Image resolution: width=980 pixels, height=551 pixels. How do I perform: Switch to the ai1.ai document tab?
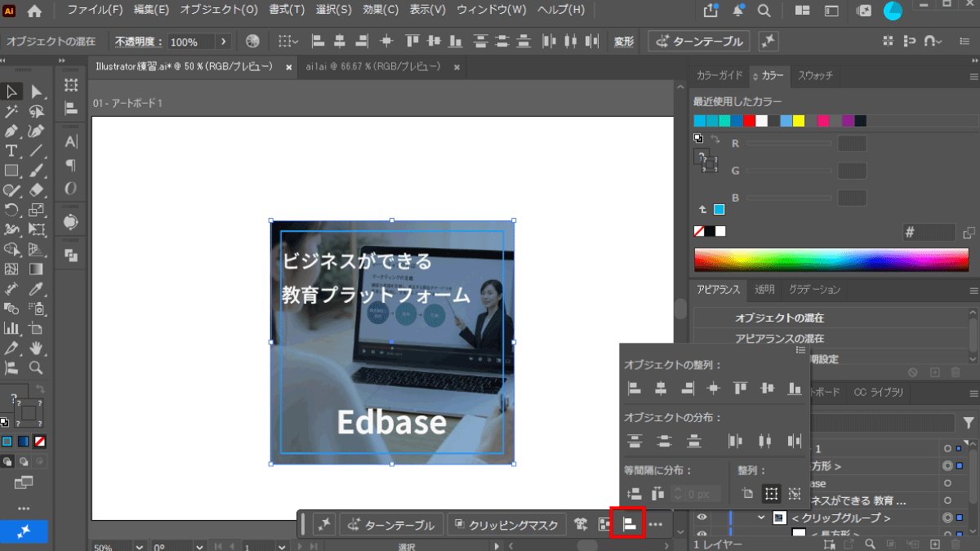click(374, 67)
